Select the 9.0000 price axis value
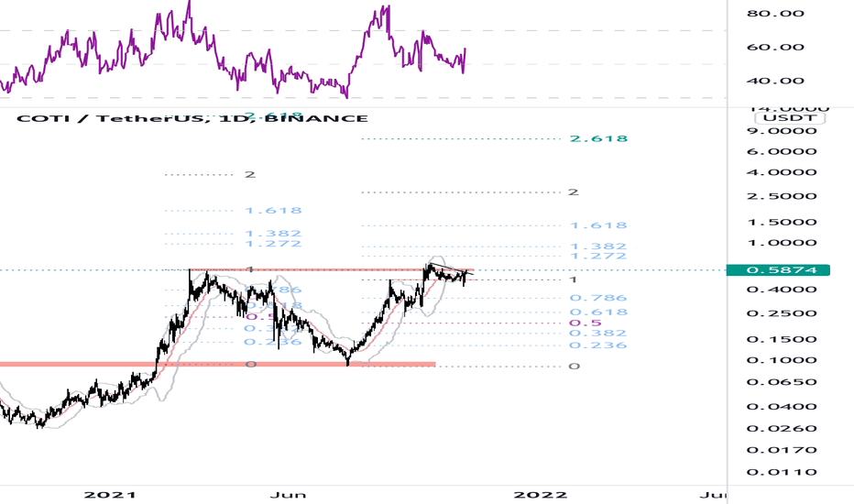This screenshot has height=504, width=854. click(x=782, y=131)
